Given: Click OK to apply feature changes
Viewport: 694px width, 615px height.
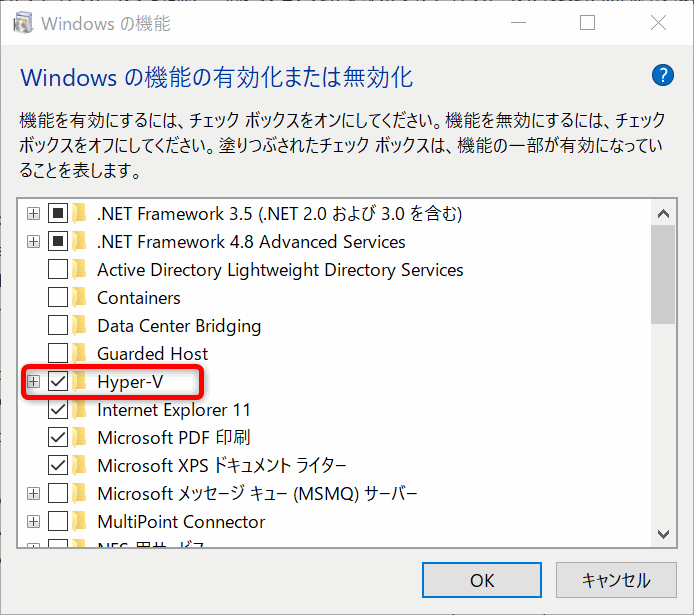Looking at the screenshot, I should coord(482,580).
